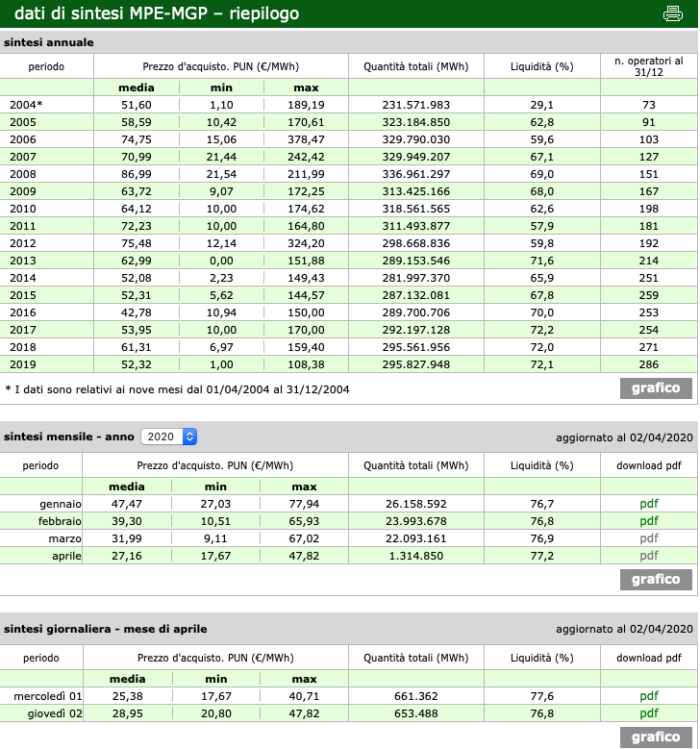Open pdf for mercoledì 01

pos(649,696)
